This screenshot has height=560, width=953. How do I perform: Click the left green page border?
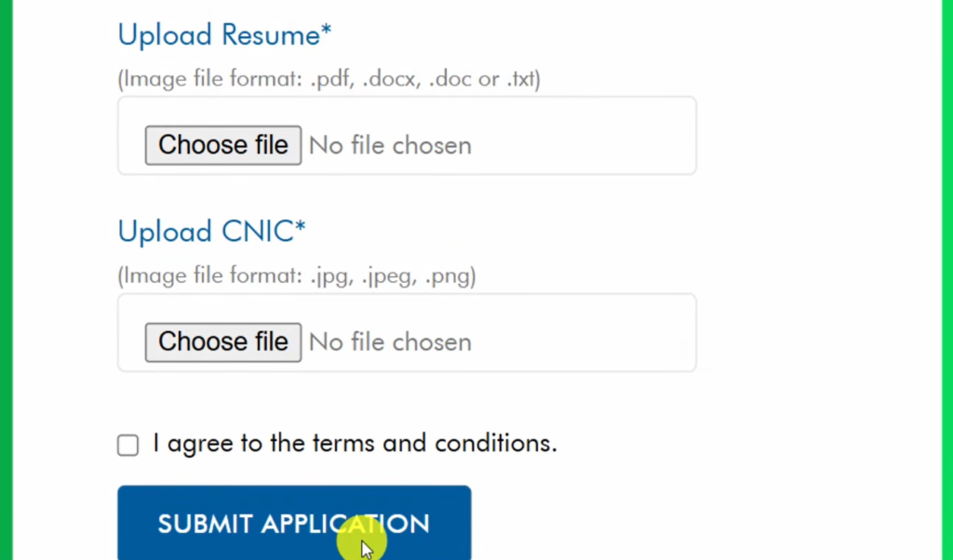coord(6,279)
